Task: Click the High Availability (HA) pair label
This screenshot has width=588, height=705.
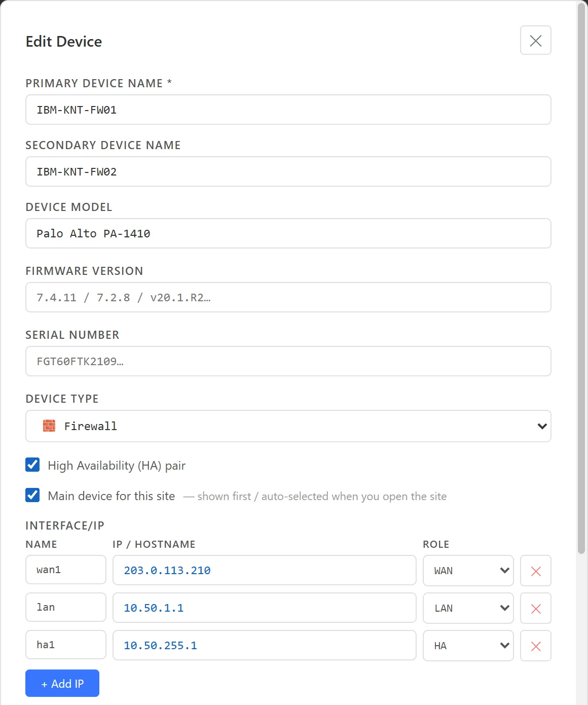Action: point(117,466)
